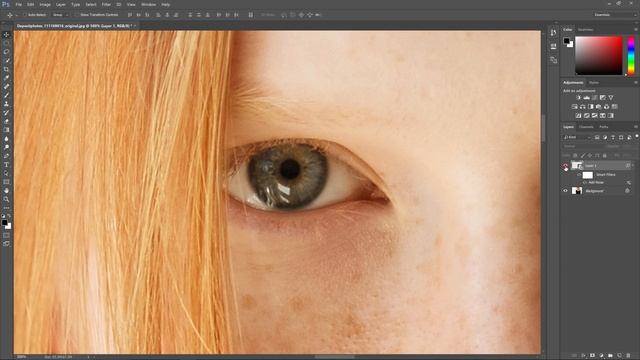The image size is (640, 360).
Task: Select the Blur tool
Action: [x=6, y=138]
